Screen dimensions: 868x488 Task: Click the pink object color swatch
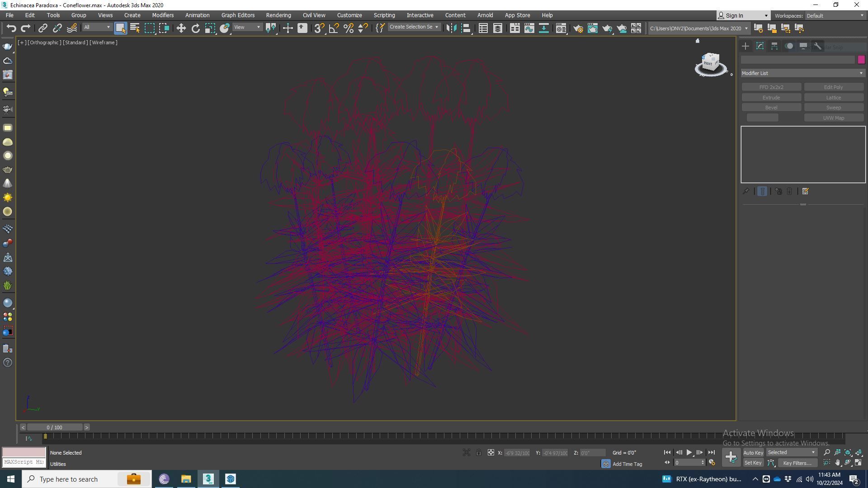pyautogui.click(x=861, y=60)
